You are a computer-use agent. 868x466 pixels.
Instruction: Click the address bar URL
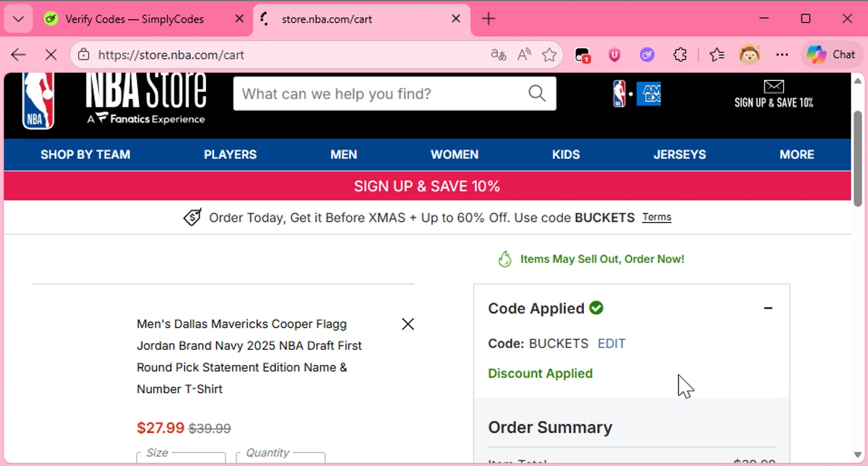(x=171, y=55)
